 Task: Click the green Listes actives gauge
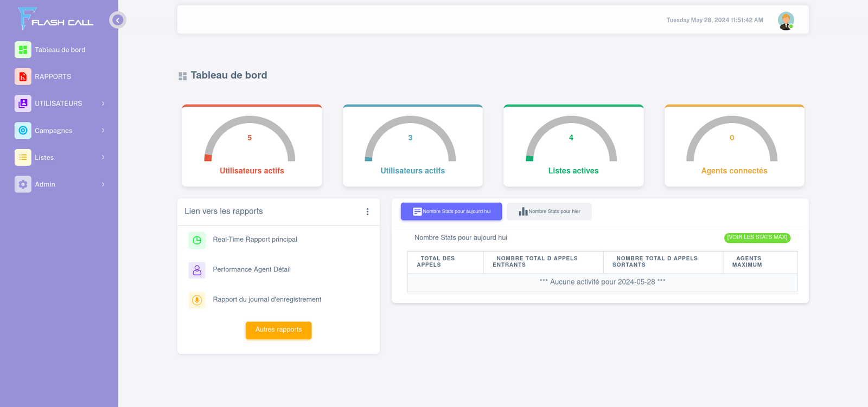point(571,139)
